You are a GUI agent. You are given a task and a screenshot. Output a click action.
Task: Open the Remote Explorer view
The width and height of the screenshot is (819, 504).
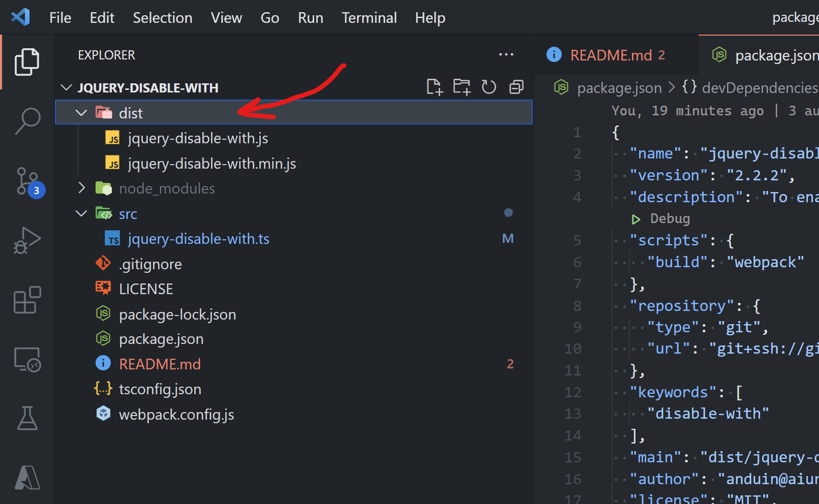(x=27, y=360)
